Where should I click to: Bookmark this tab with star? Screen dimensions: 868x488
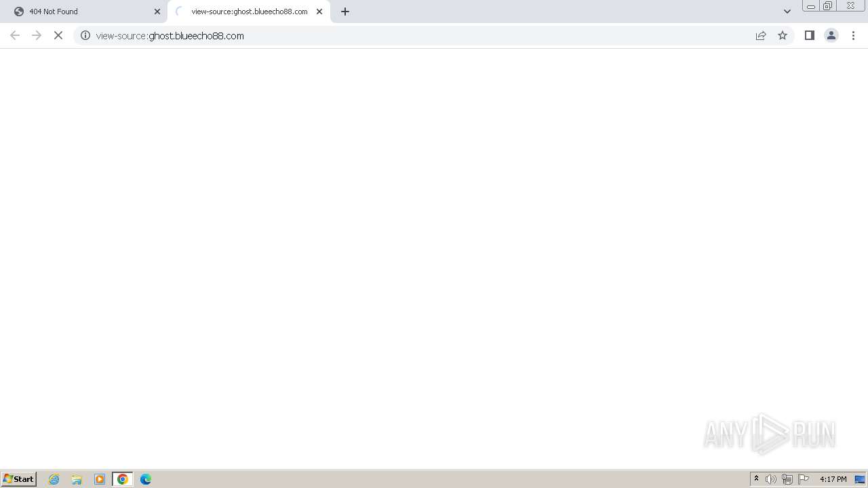[783, 35]
